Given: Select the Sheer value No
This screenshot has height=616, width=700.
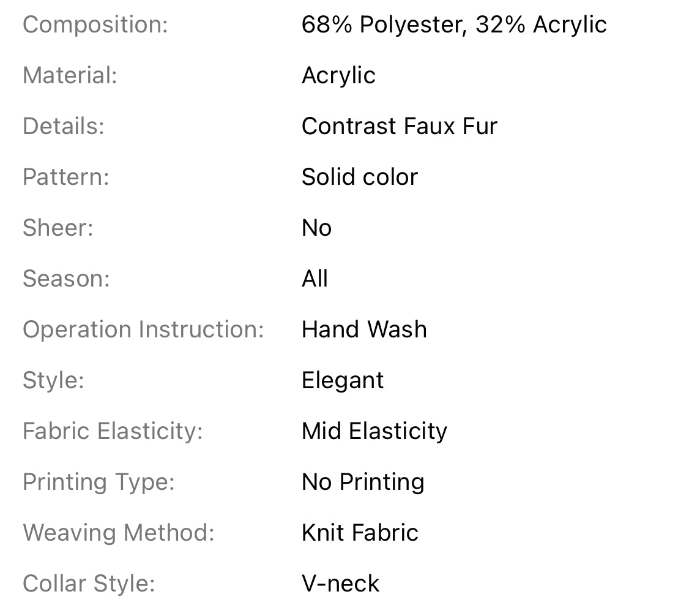Looking at the screenshot, I should 316,228.
